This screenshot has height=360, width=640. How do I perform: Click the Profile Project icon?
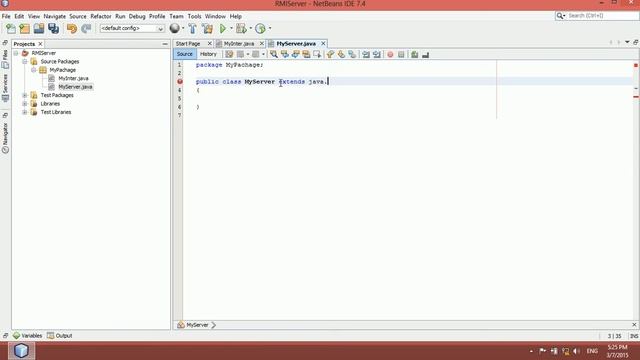click(x=260, y=29)
